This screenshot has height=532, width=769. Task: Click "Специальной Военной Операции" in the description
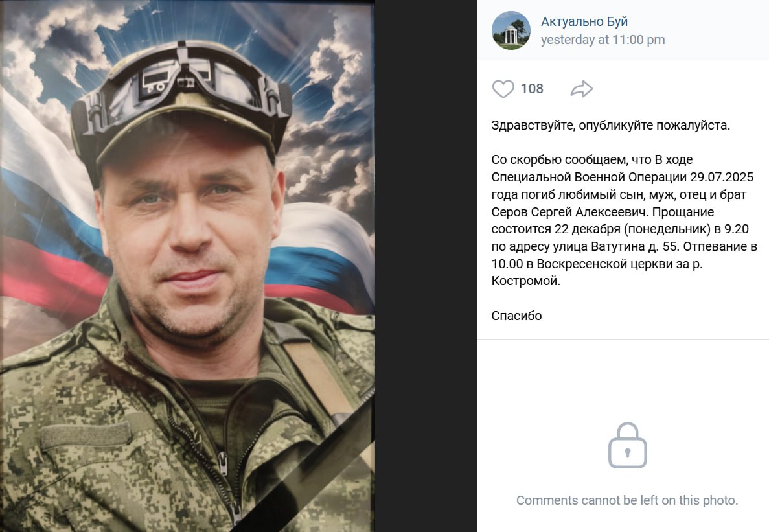(x=589, y=177)
